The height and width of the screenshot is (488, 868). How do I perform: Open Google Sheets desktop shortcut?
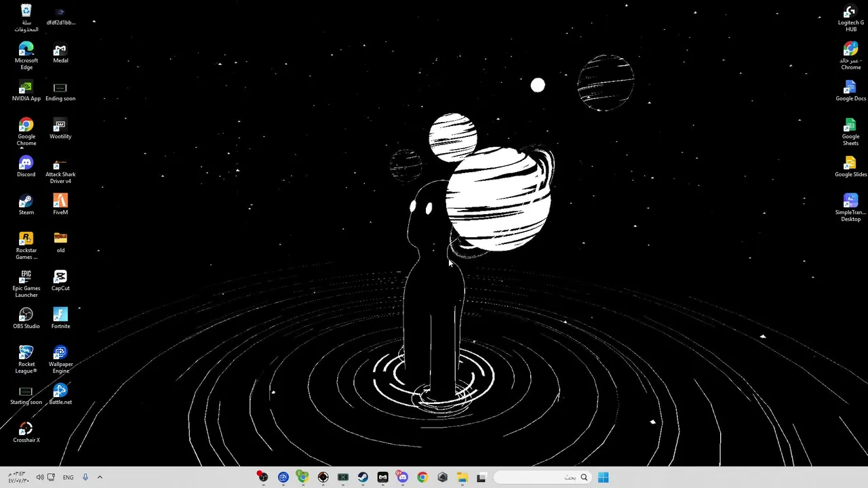point(850,132)
